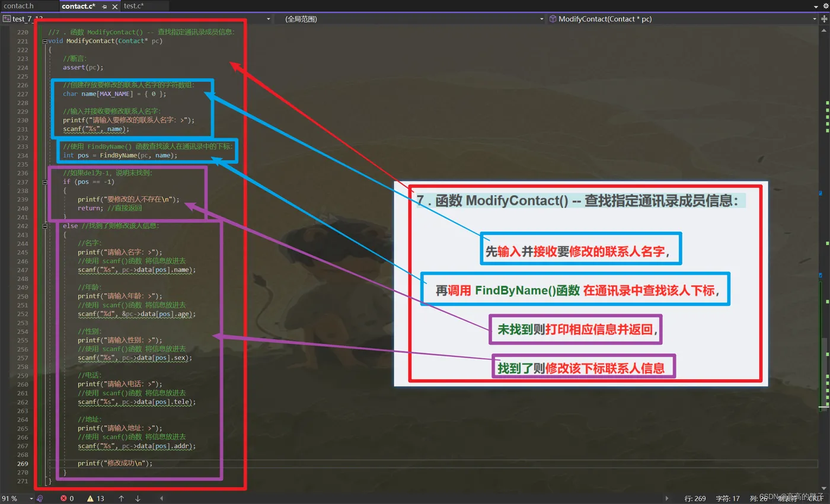
Task: Click the //断言: comment line
Action: (75, 59)
